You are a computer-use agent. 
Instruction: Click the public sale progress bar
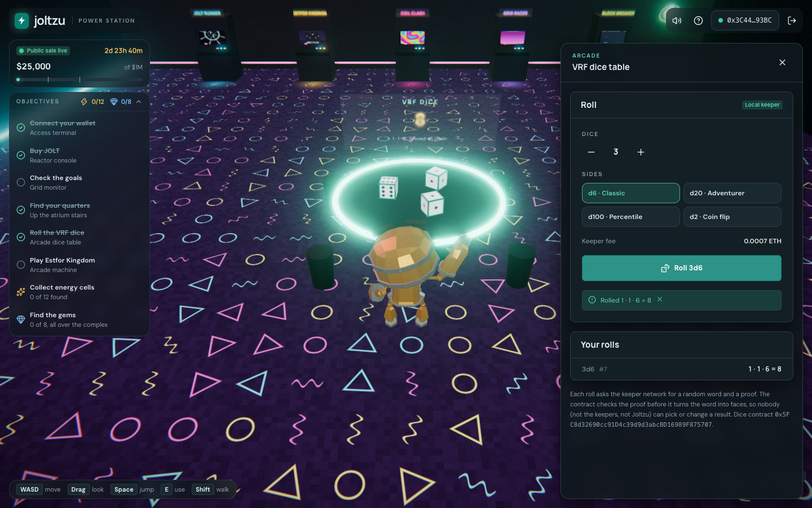80,80
